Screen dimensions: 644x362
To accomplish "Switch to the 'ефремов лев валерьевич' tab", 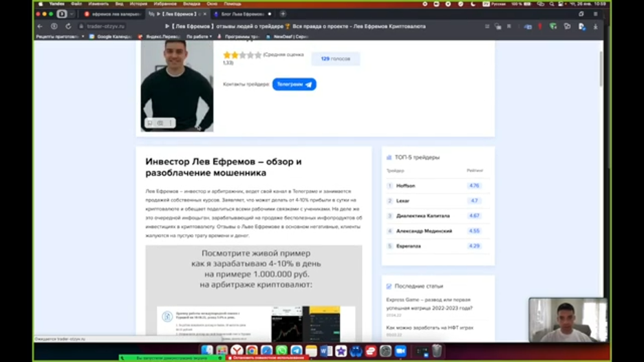I will click(x=114, y=14).
